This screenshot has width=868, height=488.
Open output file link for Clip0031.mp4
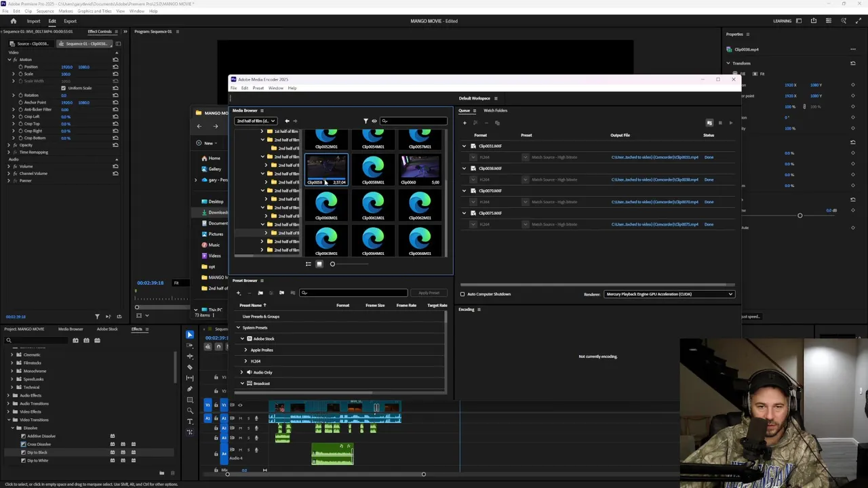pyautogui.click(x=655, y=157)
